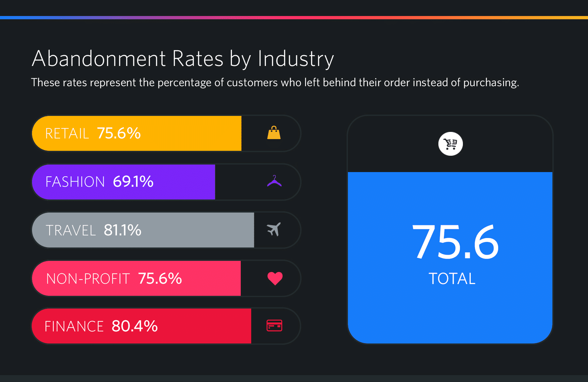Select the NON-PROFIT label text
The height and width of the screenshot is (382, 588).
(x=88, y=279)
